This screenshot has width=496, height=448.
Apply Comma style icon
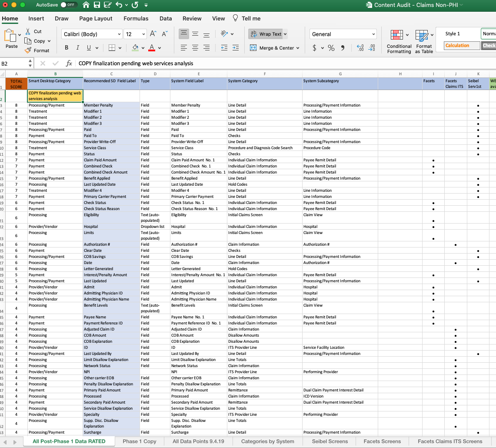click(x=343, y=48)
